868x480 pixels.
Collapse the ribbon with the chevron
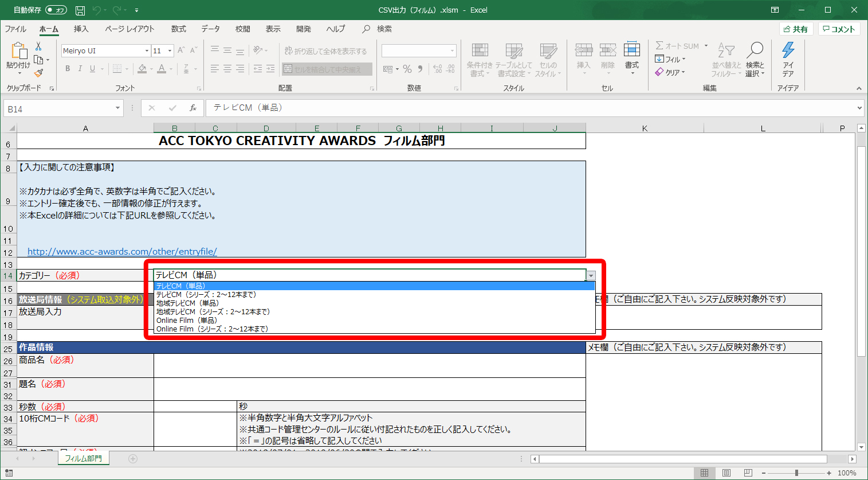pos(859,88)
